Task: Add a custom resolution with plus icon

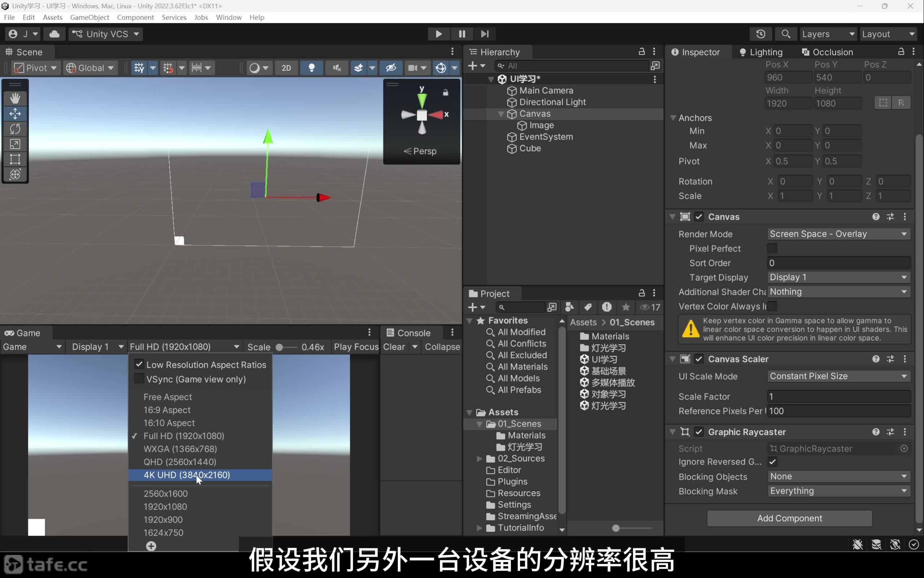Action: (151, 546)
